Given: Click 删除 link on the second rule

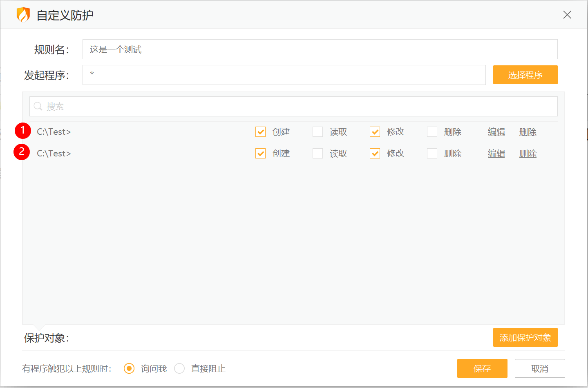Looking at the screenshot, I should (528, 153).
